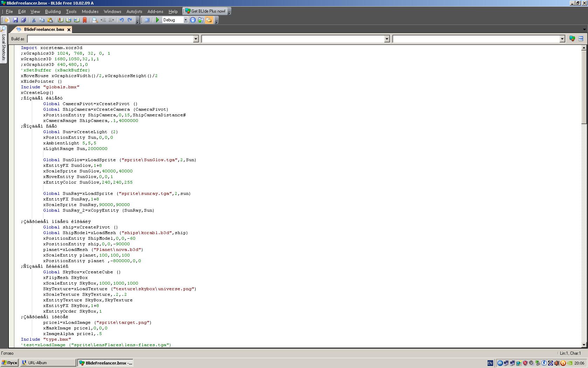Open the rightmost navigation combo box
This screenshot has height=368, width=588.
pos(562,39)
